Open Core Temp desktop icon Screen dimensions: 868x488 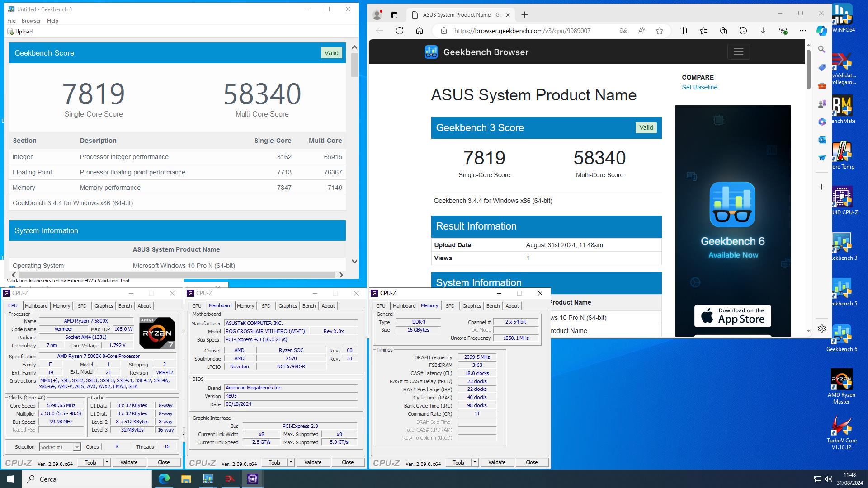coord(841,156)
